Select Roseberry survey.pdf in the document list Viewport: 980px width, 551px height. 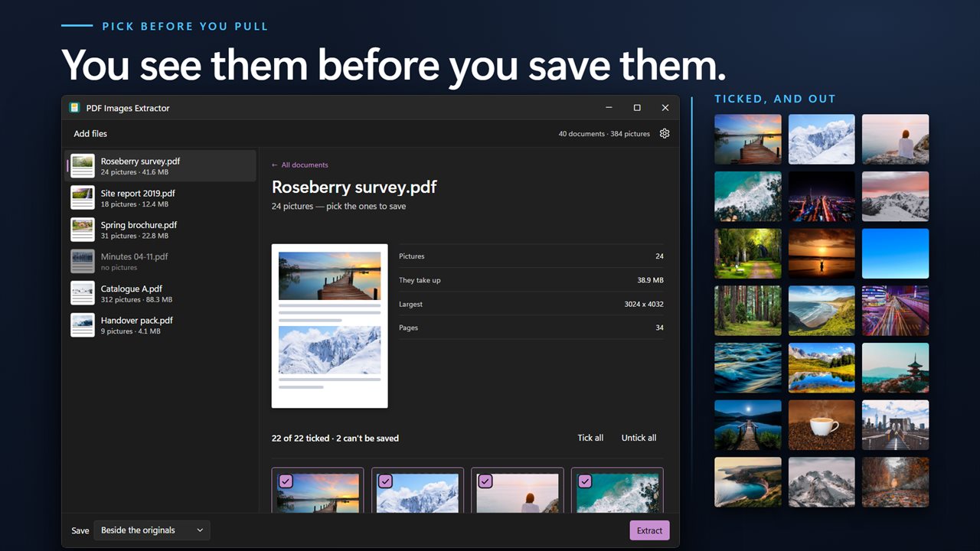(159, 166)
